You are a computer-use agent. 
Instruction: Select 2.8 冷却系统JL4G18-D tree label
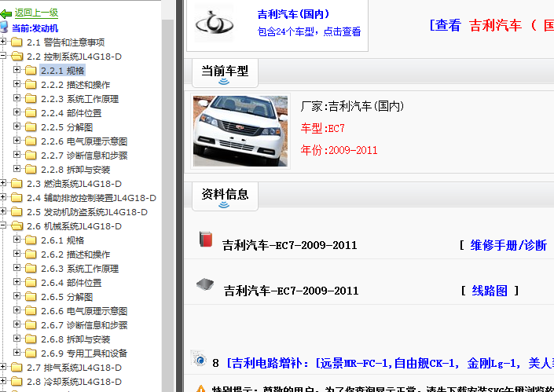[74, 382]
